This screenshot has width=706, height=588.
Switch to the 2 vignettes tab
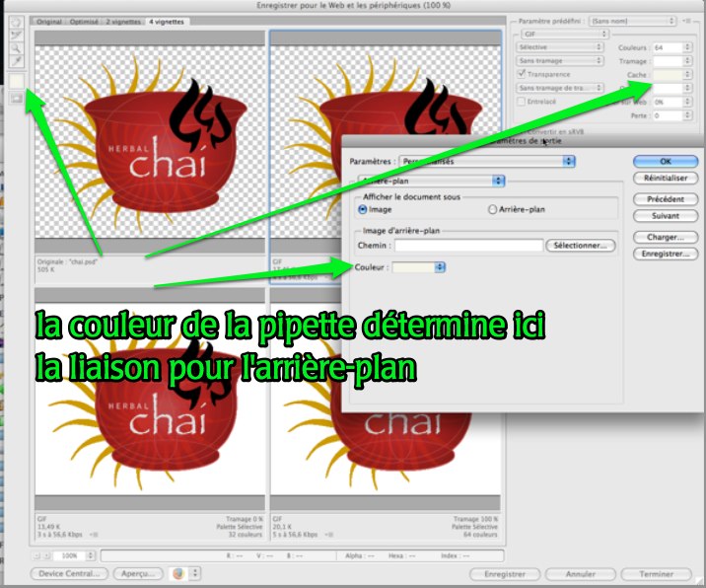point(125,21)
